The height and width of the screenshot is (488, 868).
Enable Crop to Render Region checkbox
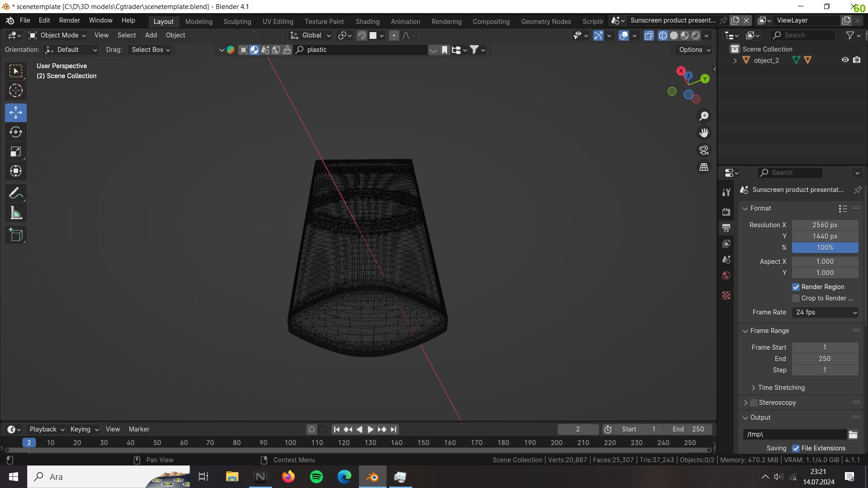[x=796, y=298]
